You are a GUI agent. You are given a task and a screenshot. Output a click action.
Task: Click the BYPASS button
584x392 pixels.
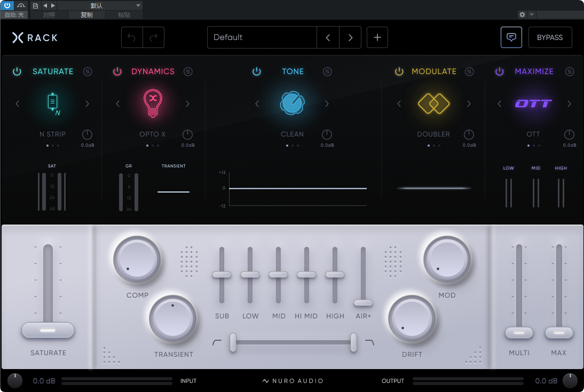[x=550, y=37]
